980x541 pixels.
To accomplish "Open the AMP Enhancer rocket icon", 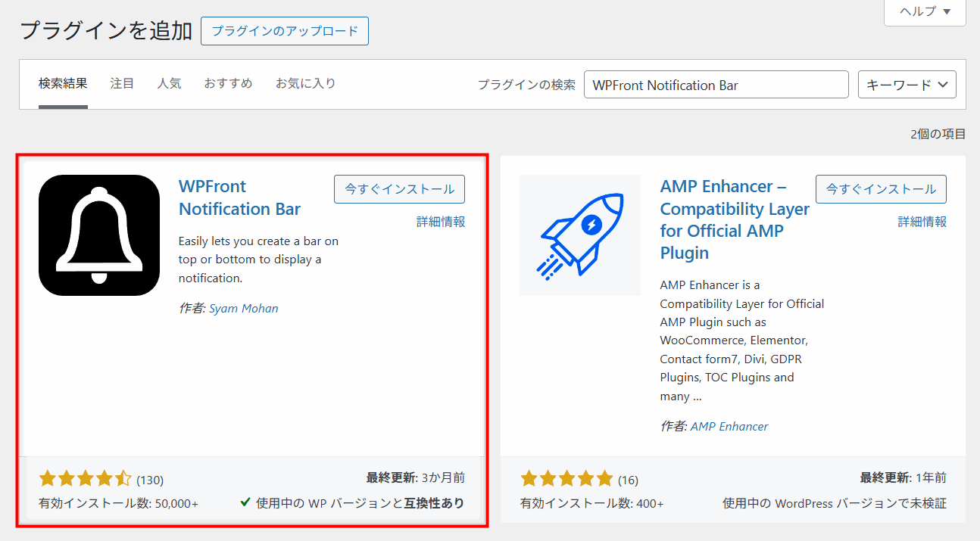I will click(580, 235).
